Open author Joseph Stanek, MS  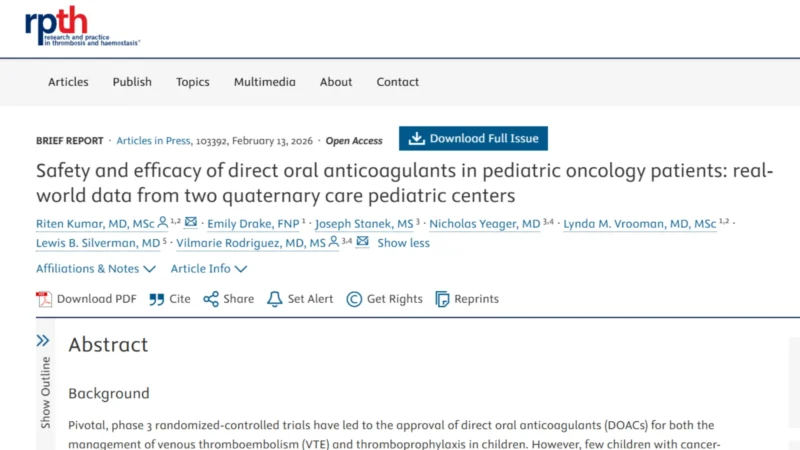click(364, 223)
